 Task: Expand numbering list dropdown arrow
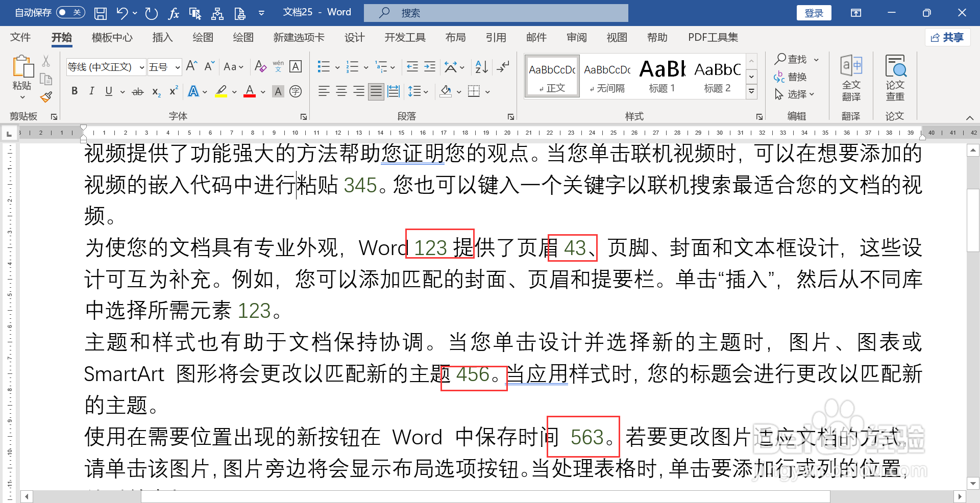click(x=366, y=67)
